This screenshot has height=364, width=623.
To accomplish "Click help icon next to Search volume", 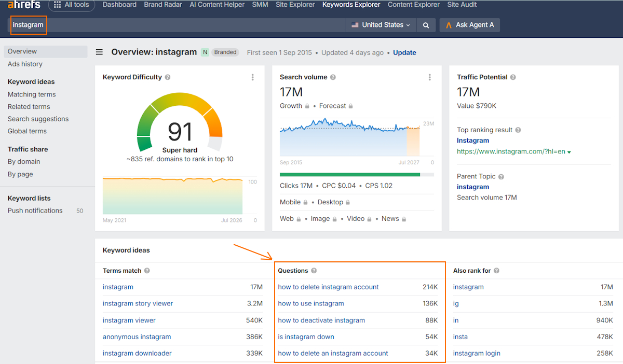I will [x=333, y=77].
